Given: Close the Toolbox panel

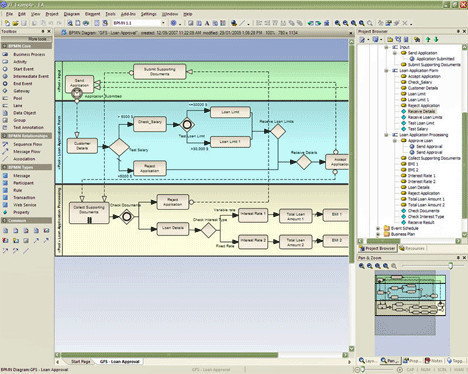Looking at the screenshot, I should click(x=49, y=31).
